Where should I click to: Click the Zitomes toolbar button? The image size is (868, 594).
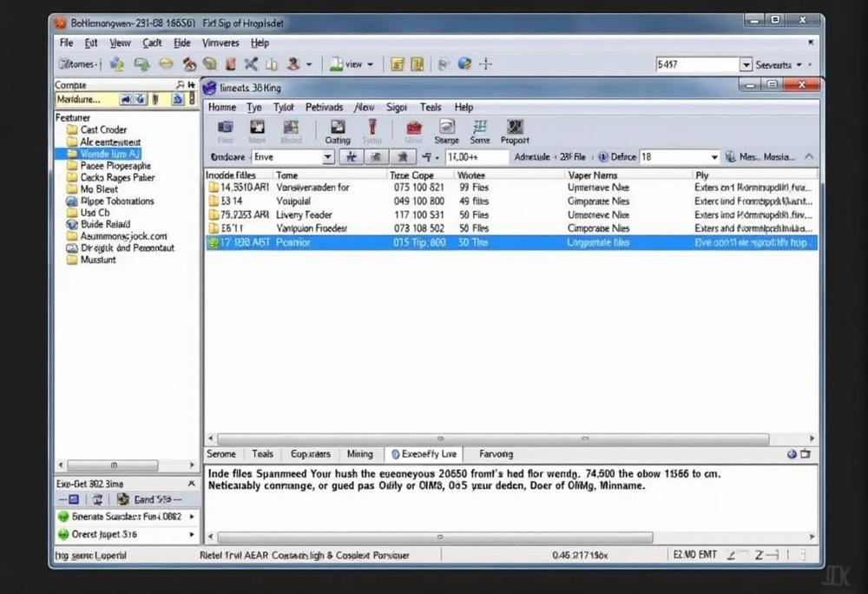pyautogui.click(x=77, y=64)
